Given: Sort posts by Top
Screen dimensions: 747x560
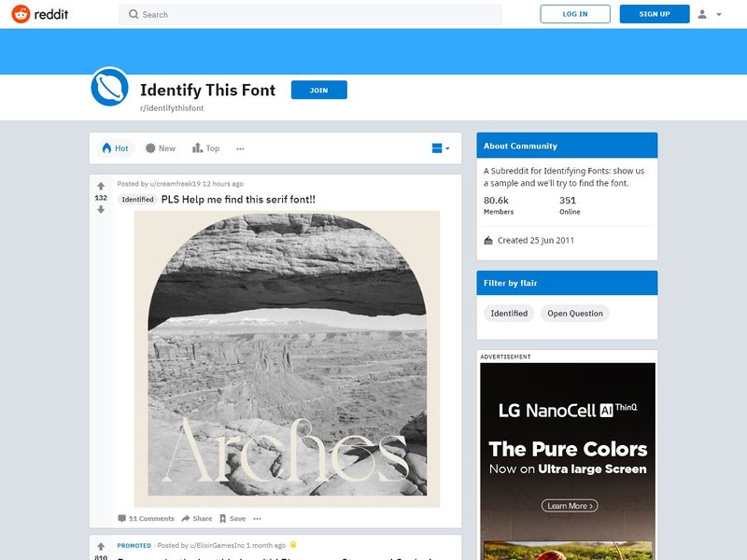Looking at the screenshot, I should coord(205,148).
